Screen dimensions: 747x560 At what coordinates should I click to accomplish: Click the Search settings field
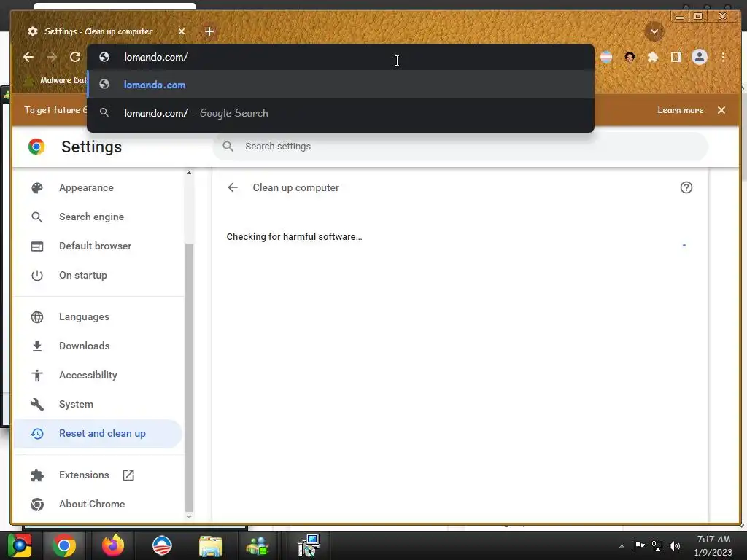460,146
